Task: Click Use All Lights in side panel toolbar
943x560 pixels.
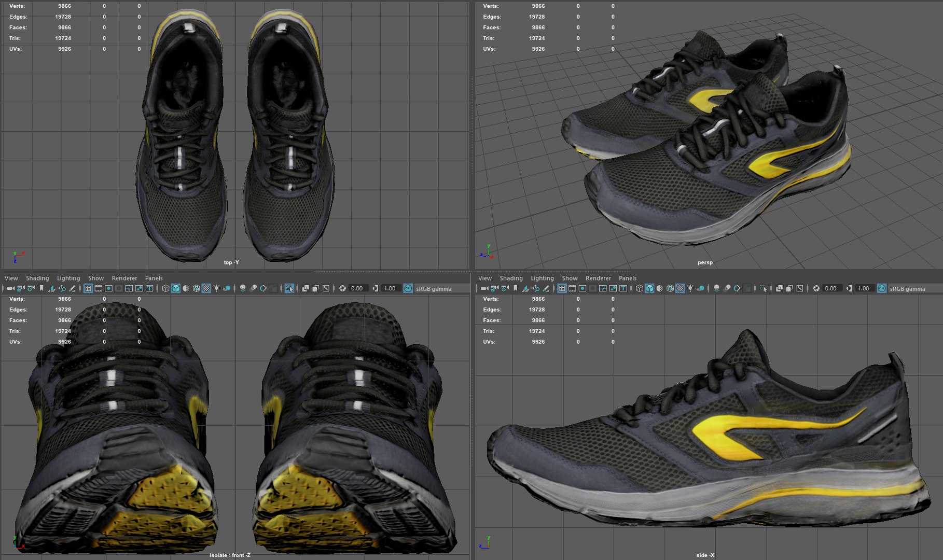Action: (691, 288)
